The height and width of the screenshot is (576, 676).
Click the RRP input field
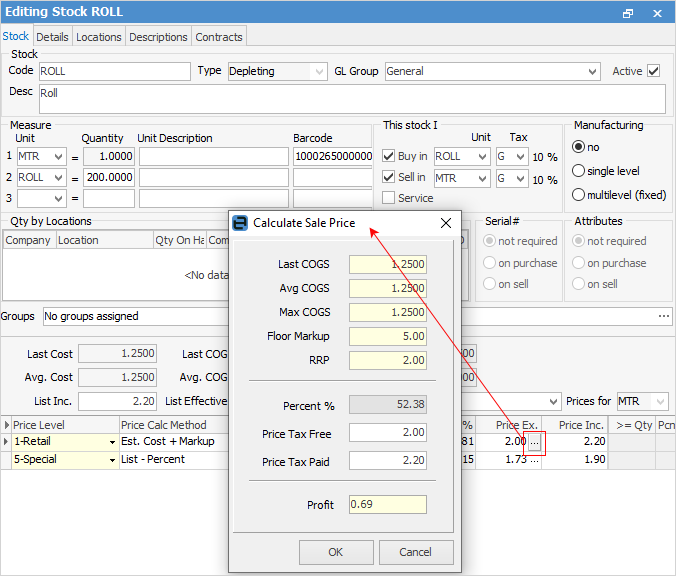(387, 359)
